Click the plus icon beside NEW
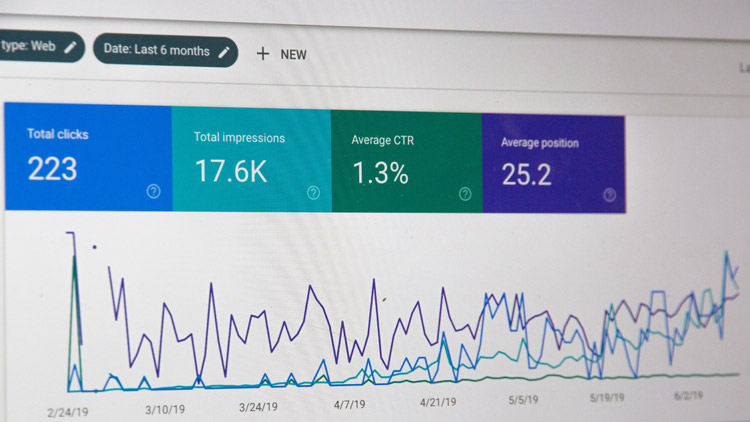The height and width of the screenshot is (422, 750). (x=263, y=54)
